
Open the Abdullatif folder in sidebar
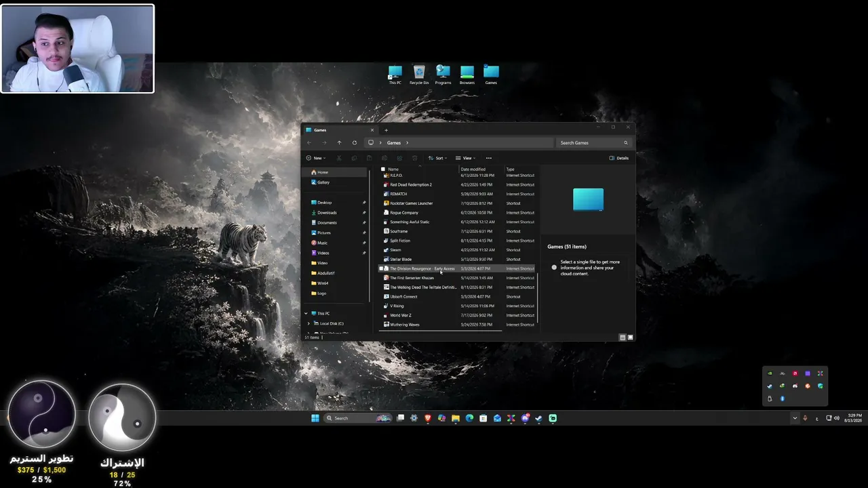tap(335, 273)
